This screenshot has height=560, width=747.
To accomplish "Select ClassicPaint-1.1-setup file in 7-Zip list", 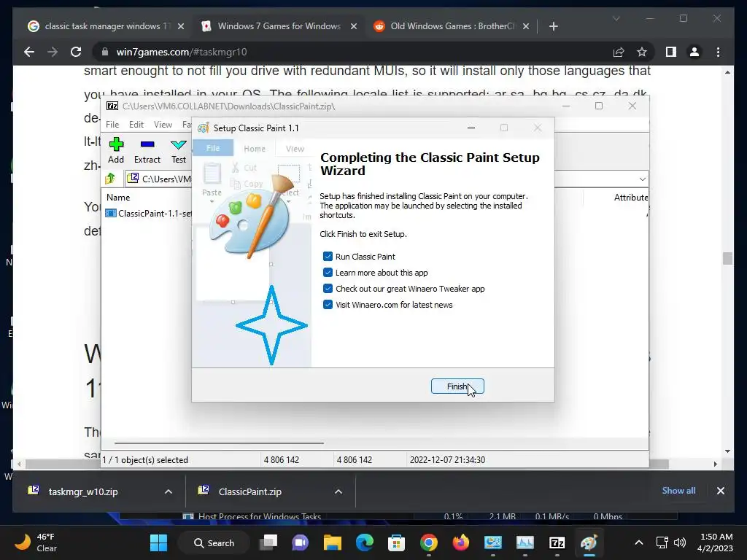I will pyautogui.click(x=149, y=214).
